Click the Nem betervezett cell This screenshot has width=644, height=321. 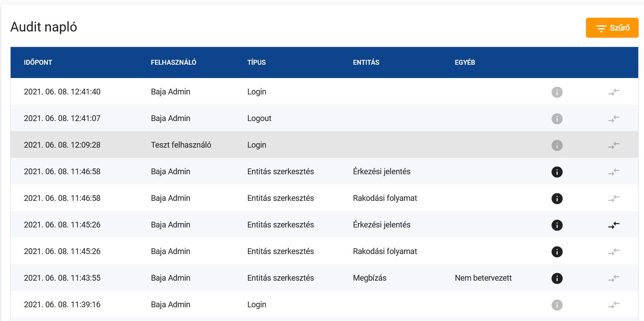click(483, 278)
